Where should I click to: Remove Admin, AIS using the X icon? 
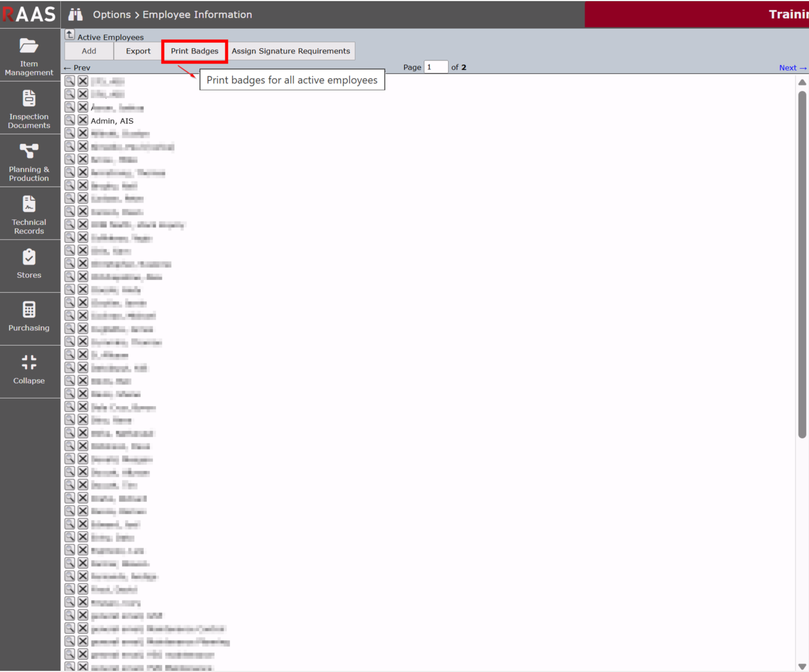83,120
